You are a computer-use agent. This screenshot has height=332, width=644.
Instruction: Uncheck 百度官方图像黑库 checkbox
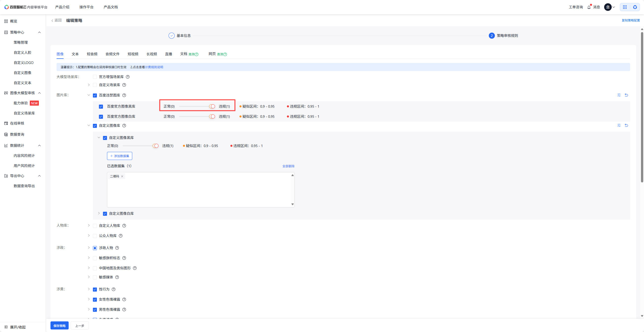[x=101, y=106]
